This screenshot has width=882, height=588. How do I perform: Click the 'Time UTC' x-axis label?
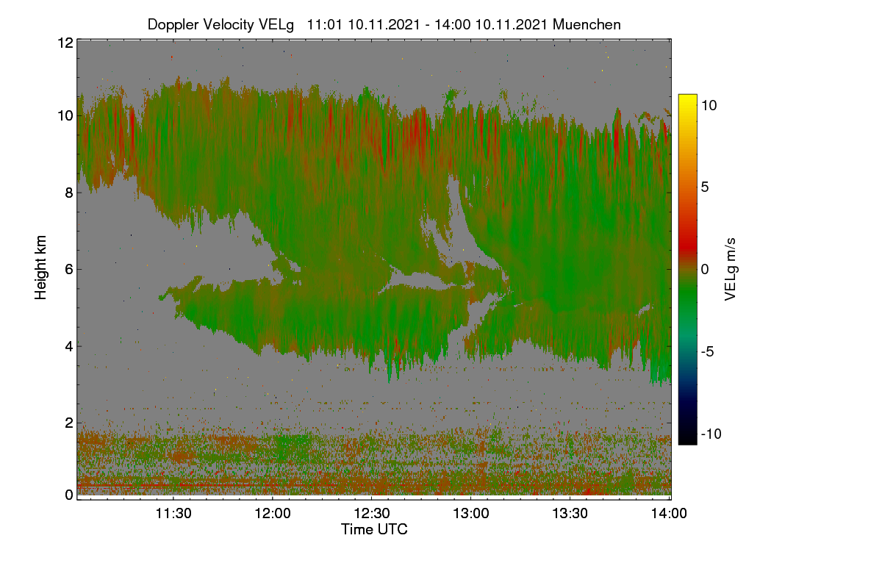coord(374,529)
